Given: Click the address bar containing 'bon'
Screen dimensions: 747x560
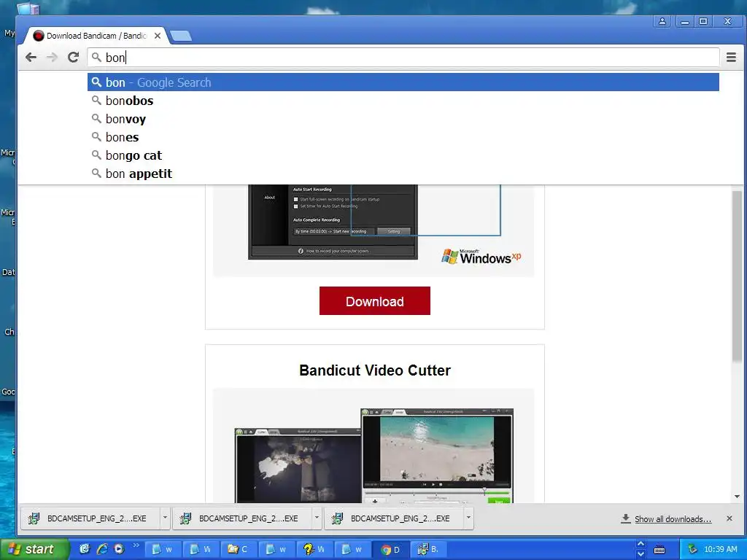Looking at the screenshot, I should (x=403, y=58).
